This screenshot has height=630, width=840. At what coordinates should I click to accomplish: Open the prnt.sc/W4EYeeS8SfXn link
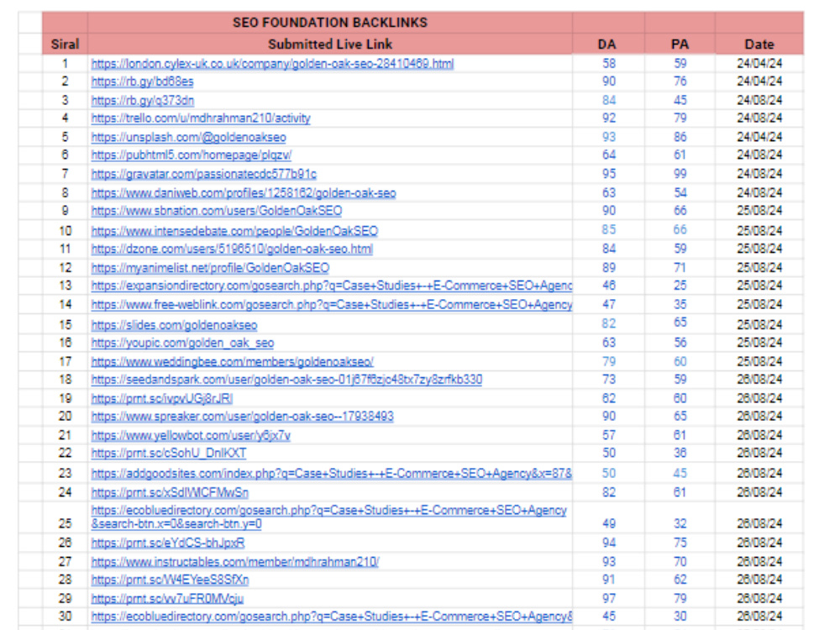pos(170,580)
